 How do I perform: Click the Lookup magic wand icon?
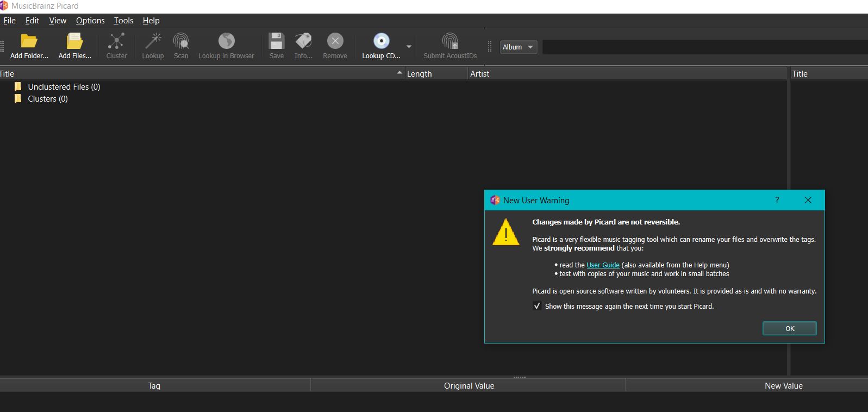click(153, 41)
